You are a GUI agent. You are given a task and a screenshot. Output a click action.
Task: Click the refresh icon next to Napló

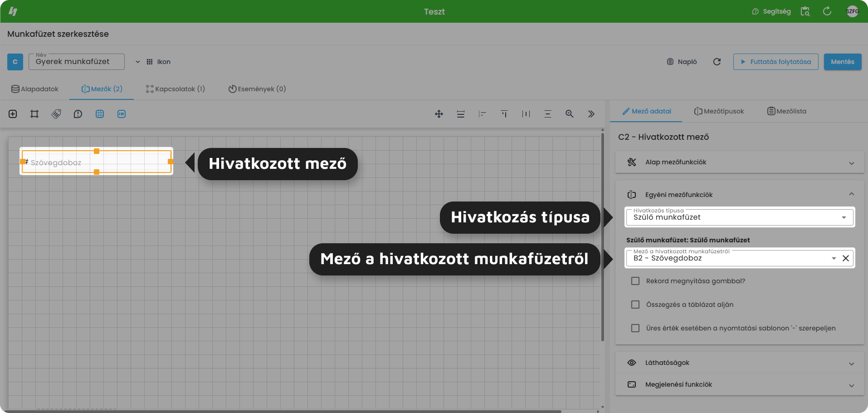[x=717, y=62]
